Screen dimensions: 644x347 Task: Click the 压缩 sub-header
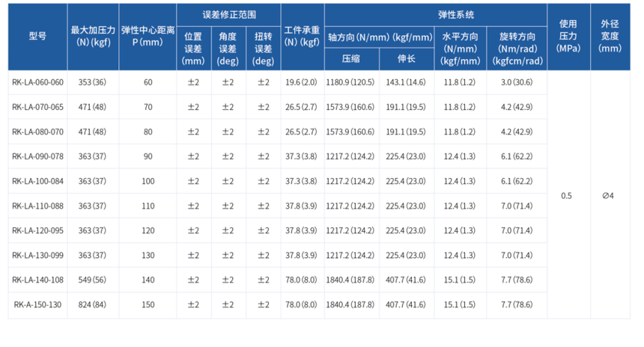coord(351,59)
